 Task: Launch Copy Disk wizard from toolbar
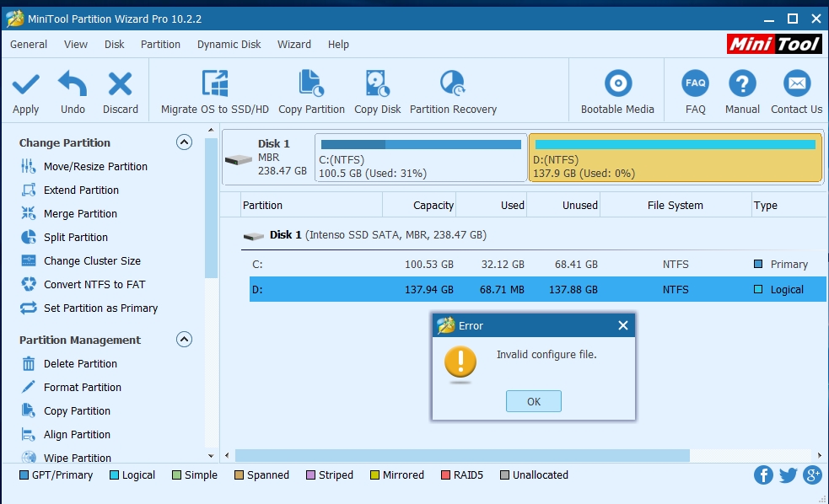tap(378, 92)
